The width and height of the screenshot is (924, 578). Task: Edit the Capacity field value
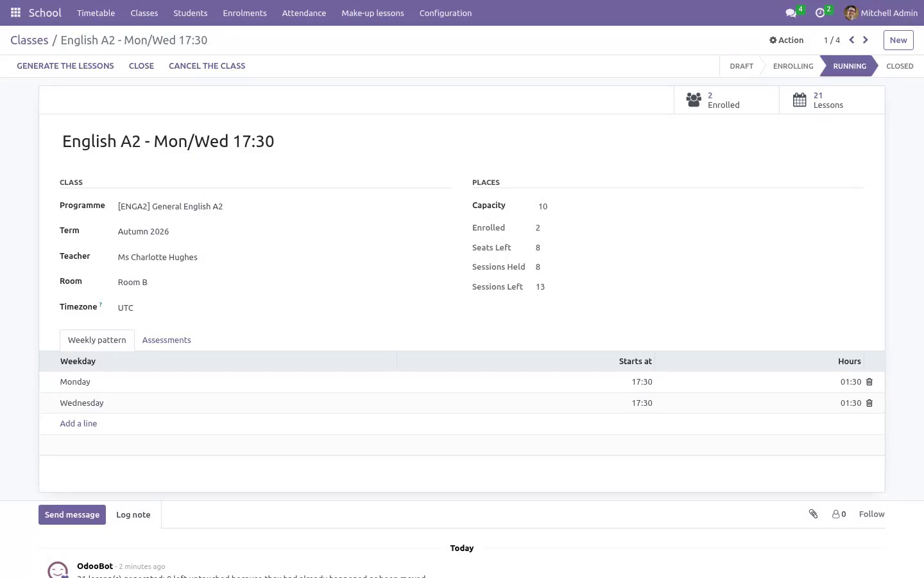tap(699, 206)
